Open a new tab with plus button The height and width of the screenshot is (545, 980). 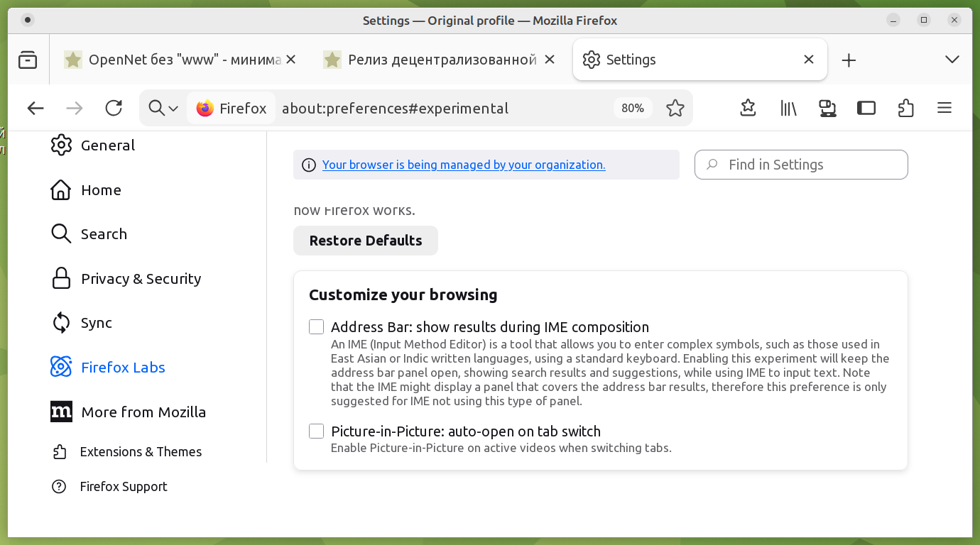click(849, 60)
